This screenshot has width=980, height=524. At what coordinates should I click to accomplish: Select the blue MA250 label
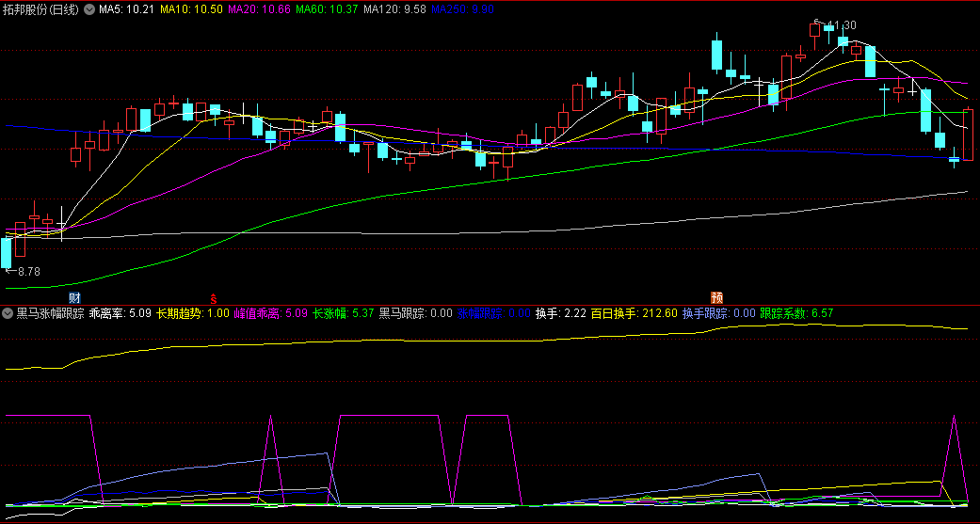[462, 9]
